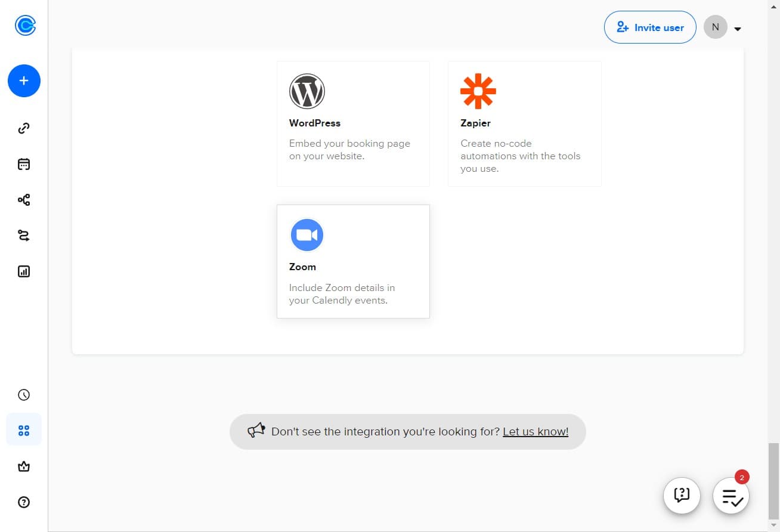Open the onboarding checklist button
780x532 pixels.
coord(731,496)
